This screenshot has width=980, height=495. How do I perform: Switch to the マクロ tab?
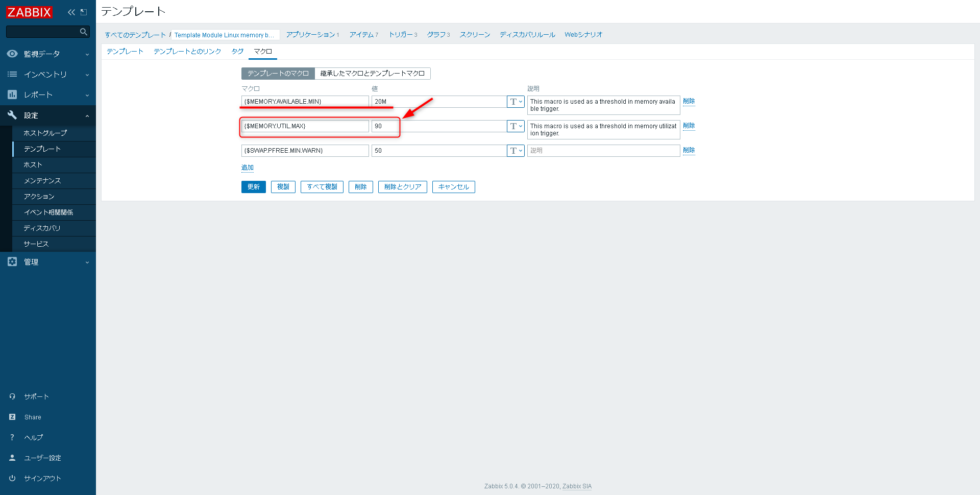[263, 52]
